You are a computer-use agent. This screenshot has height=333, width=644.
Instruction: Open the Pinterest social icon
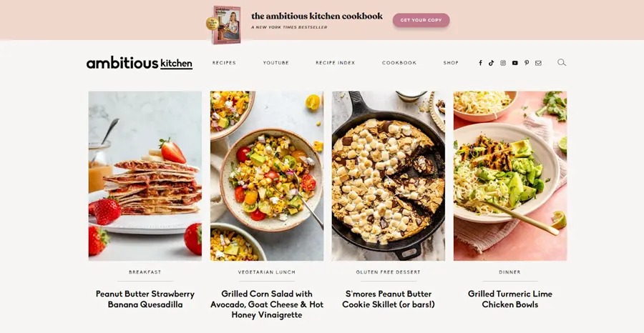[527, 63]
